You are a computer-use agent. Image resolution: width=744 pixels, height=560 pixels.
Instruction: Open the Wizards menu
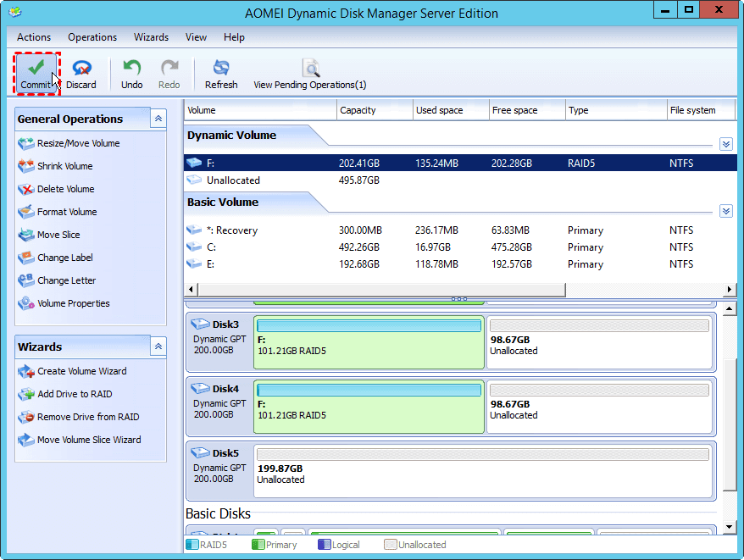151,37
